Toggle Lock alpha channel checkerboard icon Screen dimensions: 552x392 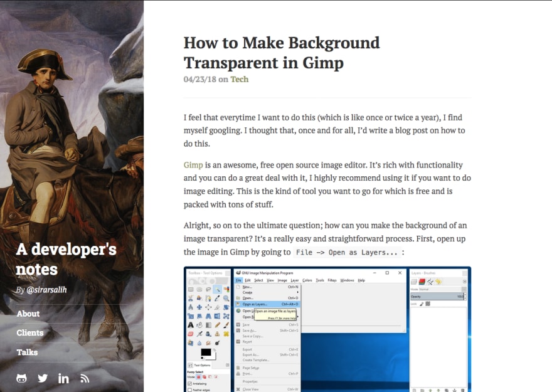point(428,304)
